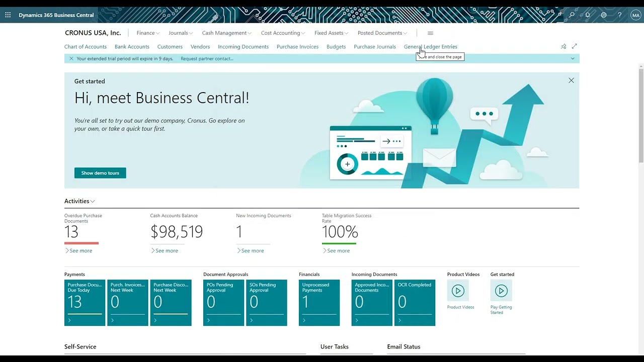See more under Table Migration Success Rate
The width and height of the screenshot is (644, 362).
(x=336, y=251)
